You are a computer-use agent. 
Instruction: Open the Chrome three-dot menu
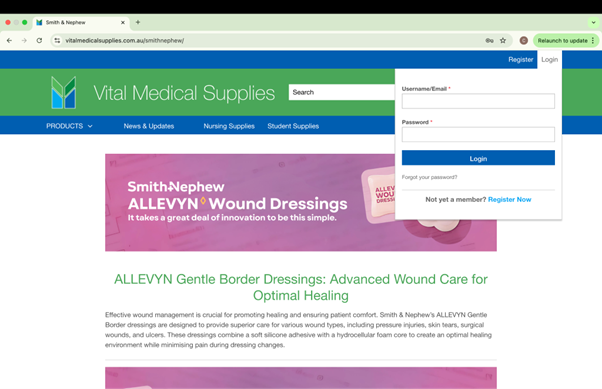[593, 40]
